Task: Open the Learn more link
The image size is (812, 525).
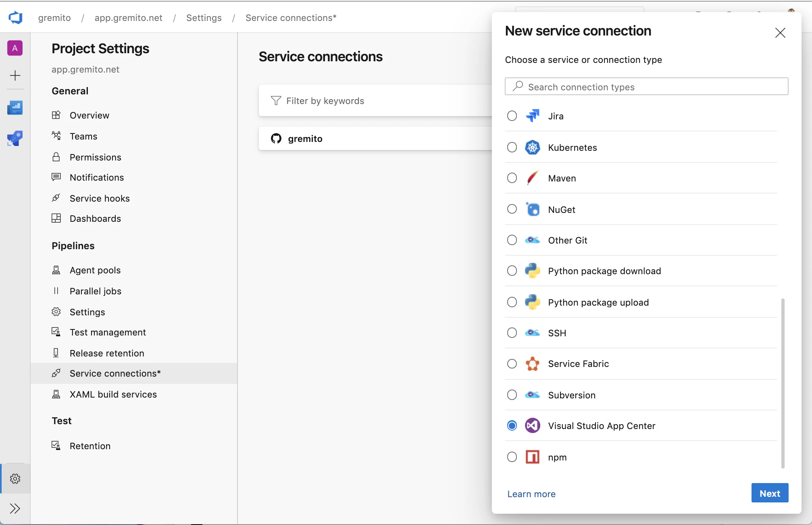Action: click(531, 494)
